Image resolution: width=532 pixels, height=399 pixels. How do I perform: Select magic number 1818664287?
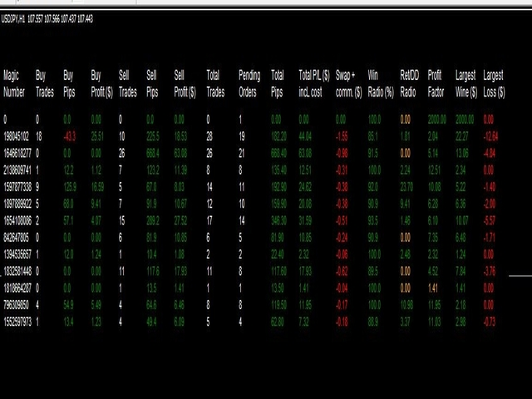coord(17,288)
